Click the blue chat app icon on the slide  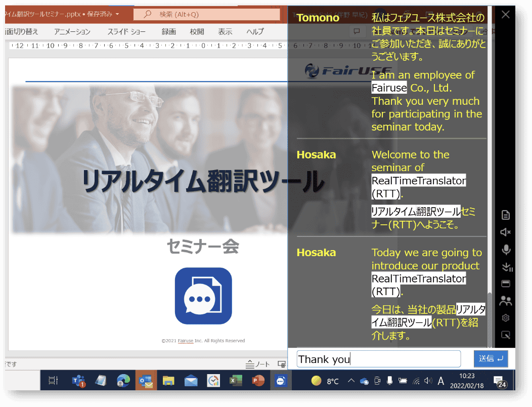(203, 296)
